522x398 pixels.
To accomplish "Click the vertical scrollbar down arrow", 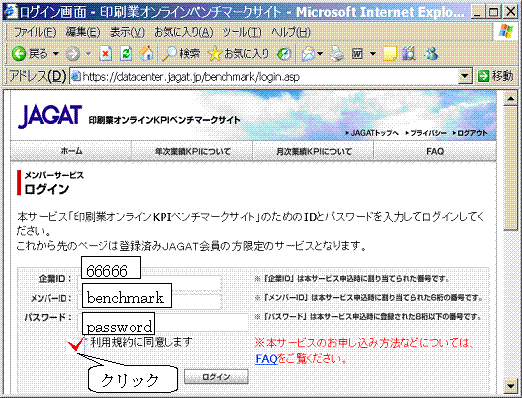I will 510,386.
